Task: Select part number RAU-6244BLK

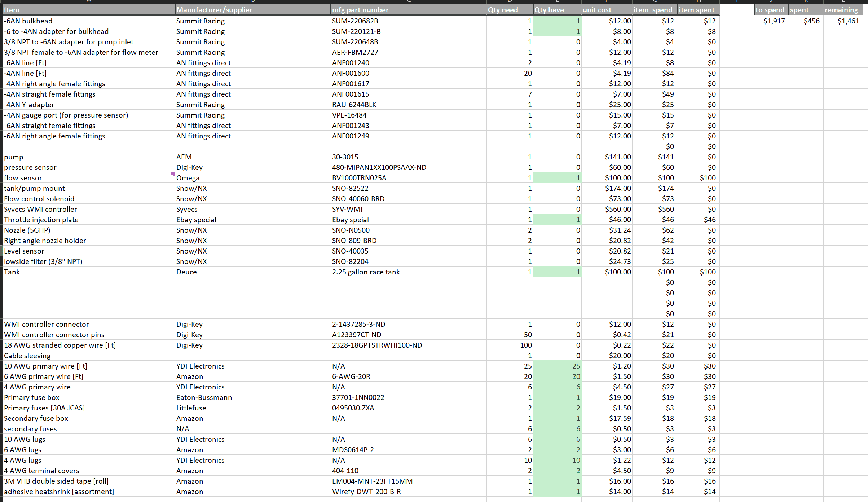Action: pos(409,105)
